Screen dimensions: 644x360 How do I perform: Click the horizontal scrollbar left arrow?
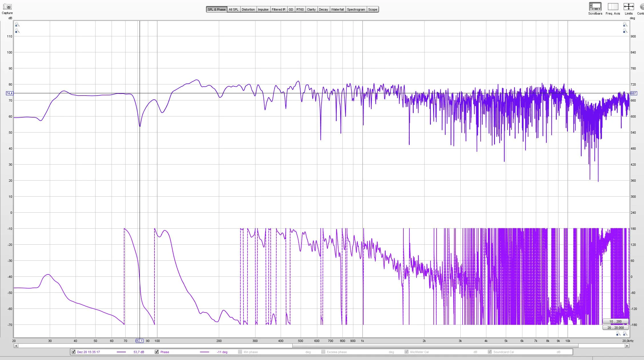[x=16, y=346]
